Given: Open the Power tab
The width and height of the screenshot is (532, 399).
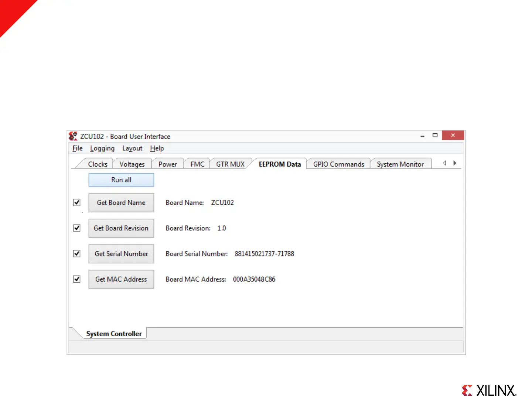Looking at the screenshot, I should point(168,164).
